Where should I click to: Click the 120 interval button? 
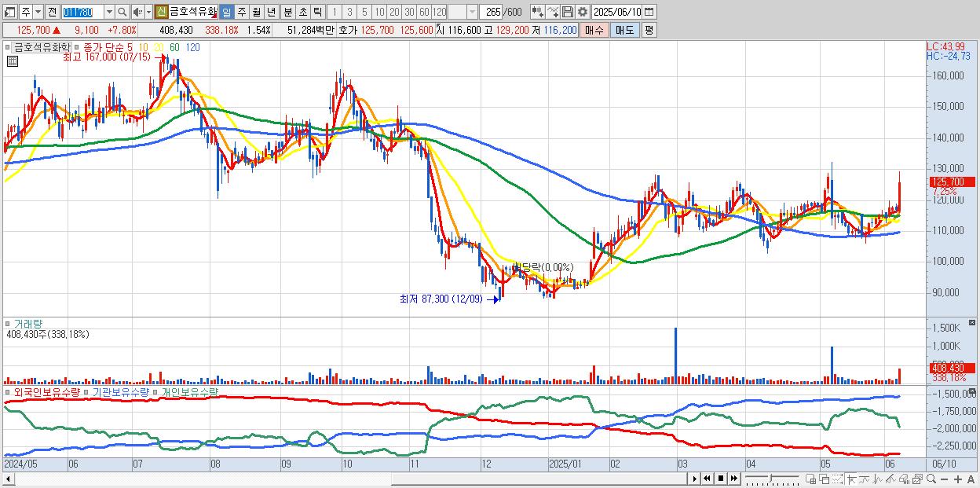(439, 12)
